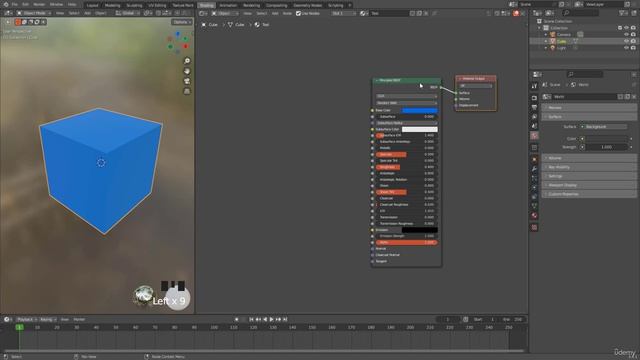The height and width of the screenshot is (360, 640).
Task: Click Jump to first frame button in timeline
Action: coord(251,319)
